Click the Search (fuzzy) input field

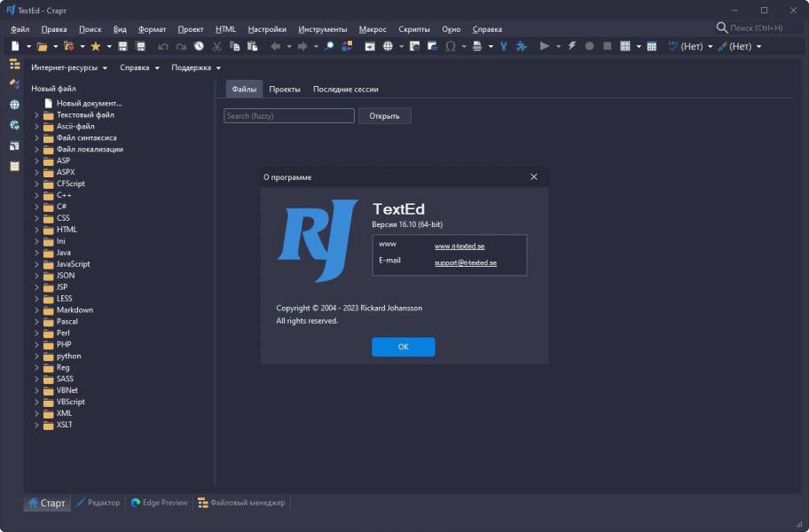[x=289, y=116]
